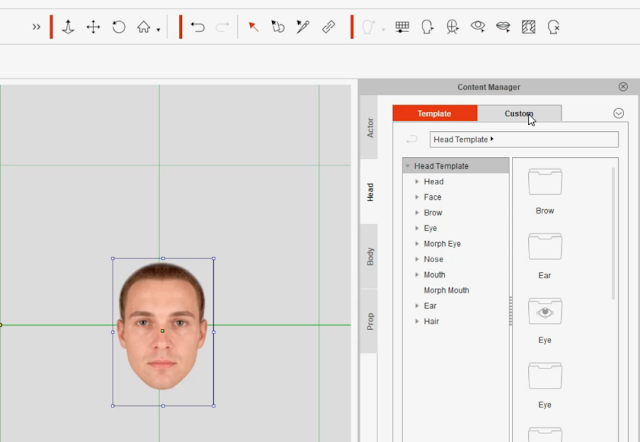Open the Head side tab
The image size is (640, 442).
(369, 192)
